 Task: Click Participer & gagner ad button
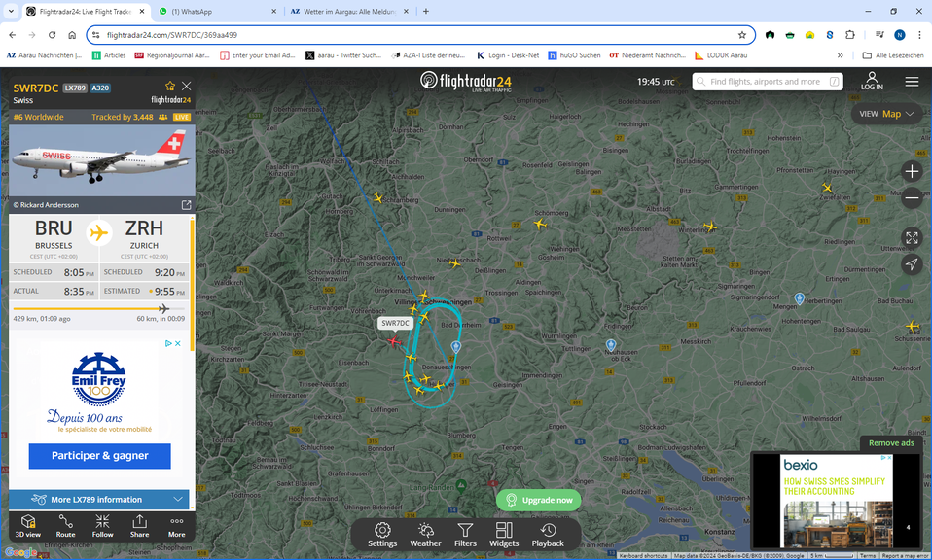[x=100, y=456]
